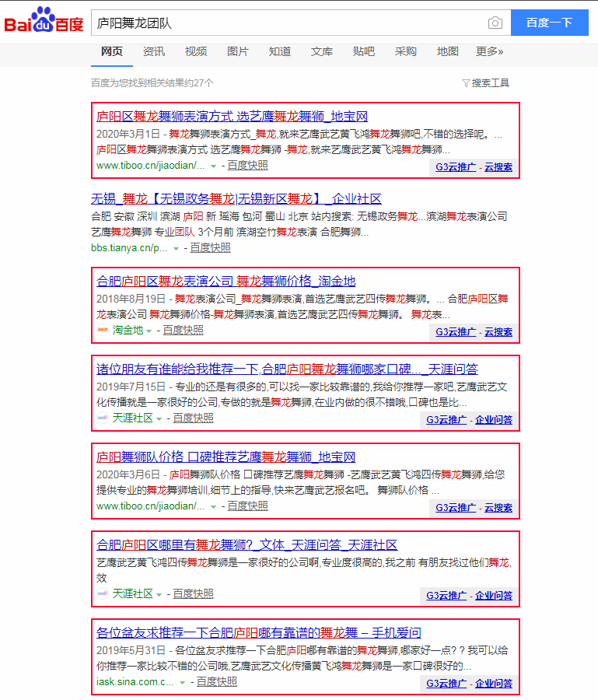
Task: Click the date 2018年8月19日
Action: point(131,299)
